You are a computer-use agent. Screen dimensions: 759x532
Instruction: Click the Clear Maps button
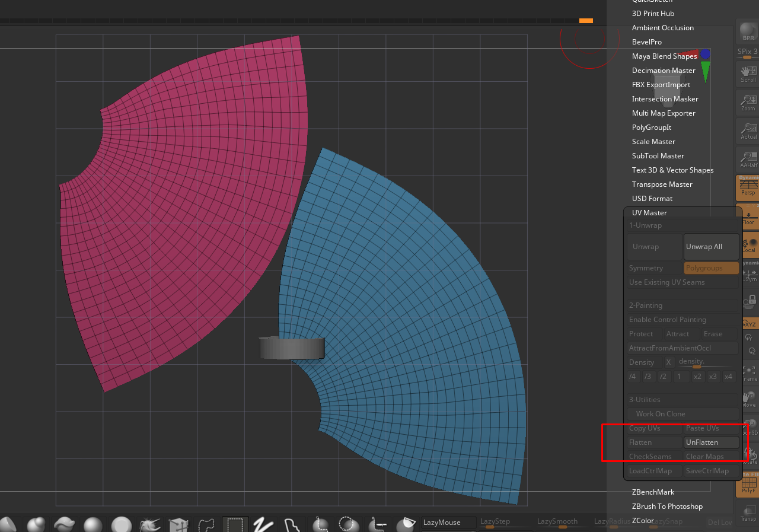pyautogui.click(x=712, y=457)
